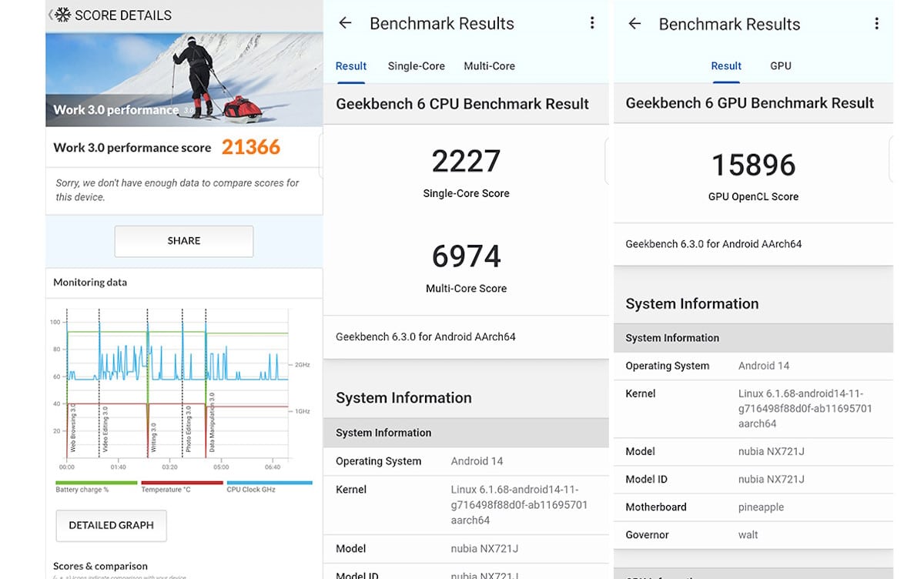The width and height of the screenshot is (924, 579).
Task: Go back from GPU Benchmark Results screen
Action: (634, 24)
